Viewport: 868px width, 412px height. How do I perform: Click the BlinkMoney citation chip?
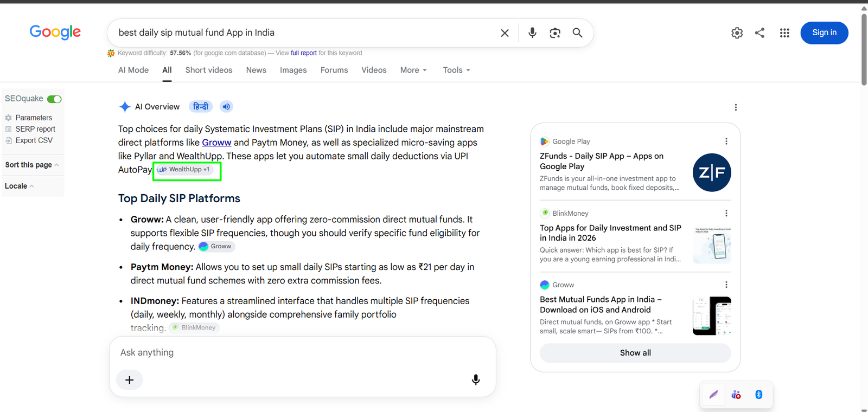194,328
